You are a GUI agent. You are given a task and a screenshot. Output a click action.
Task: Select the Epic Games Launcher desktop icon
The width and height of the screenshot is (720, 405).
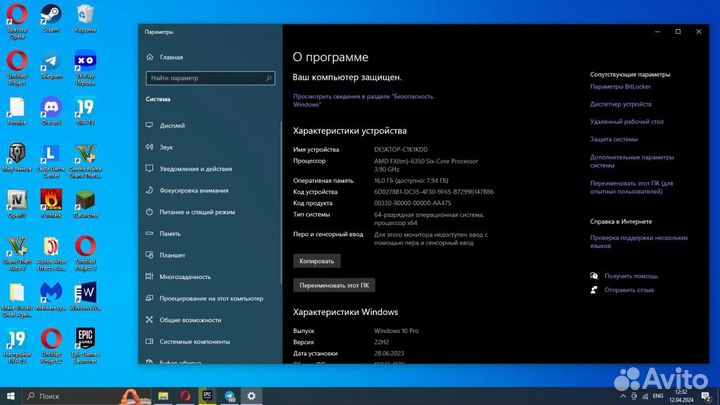[85, 346]
